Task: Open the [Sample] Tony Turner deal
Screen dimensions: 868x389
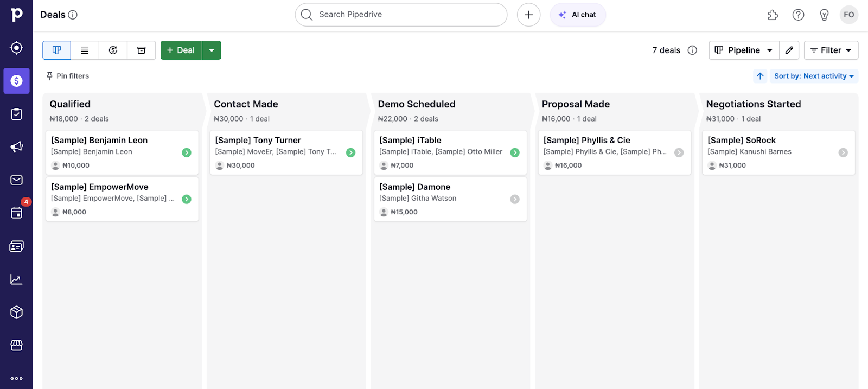Action: 286,152
